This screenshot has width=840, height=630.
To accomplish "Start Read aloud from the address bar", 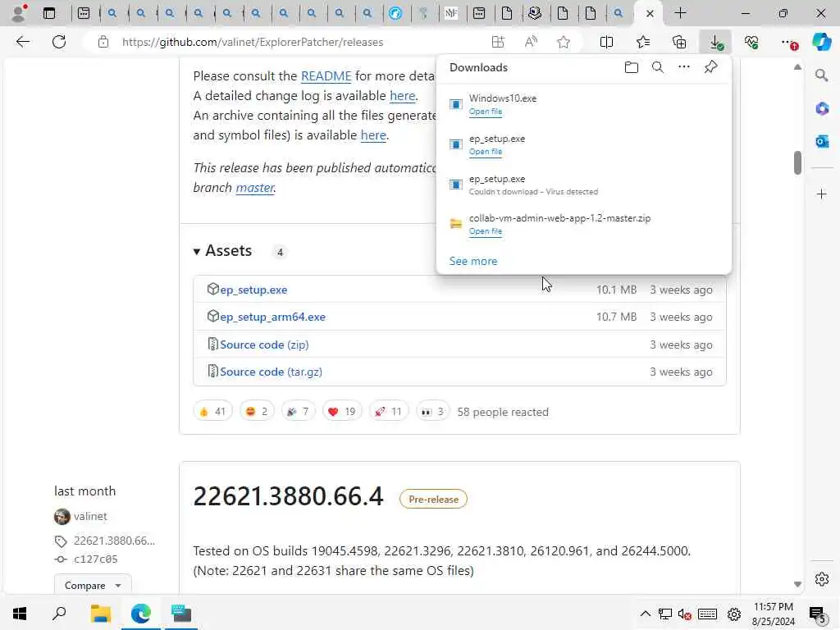I will point(531,42).
